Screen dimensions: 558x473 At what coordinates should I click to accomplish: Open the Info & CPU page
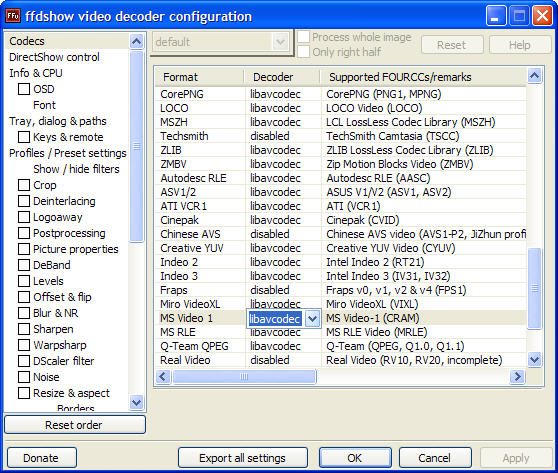coord(36,73)
